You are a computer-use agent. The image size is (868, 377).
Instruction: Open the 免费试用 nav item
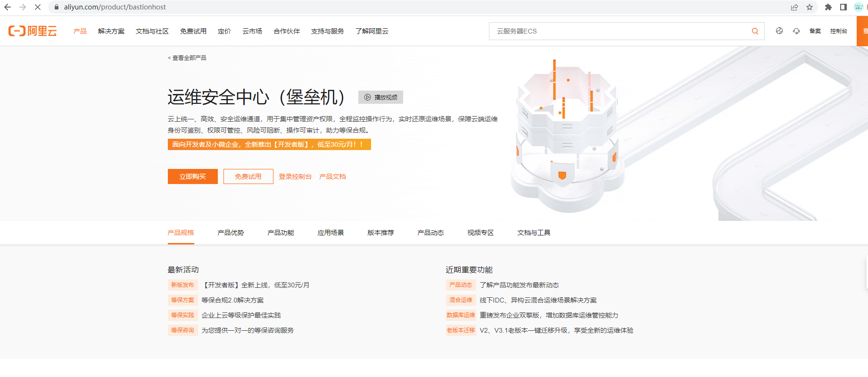(x=193, y=31)
